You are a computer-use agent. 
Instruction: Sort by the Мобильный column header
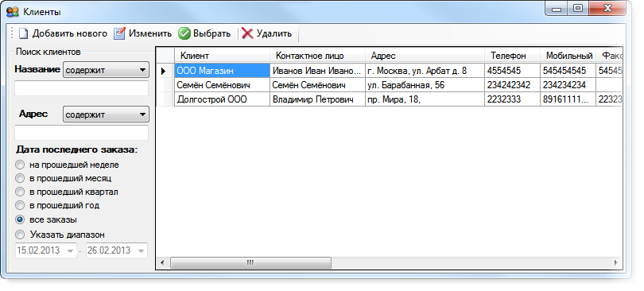[x=568, y=56]
